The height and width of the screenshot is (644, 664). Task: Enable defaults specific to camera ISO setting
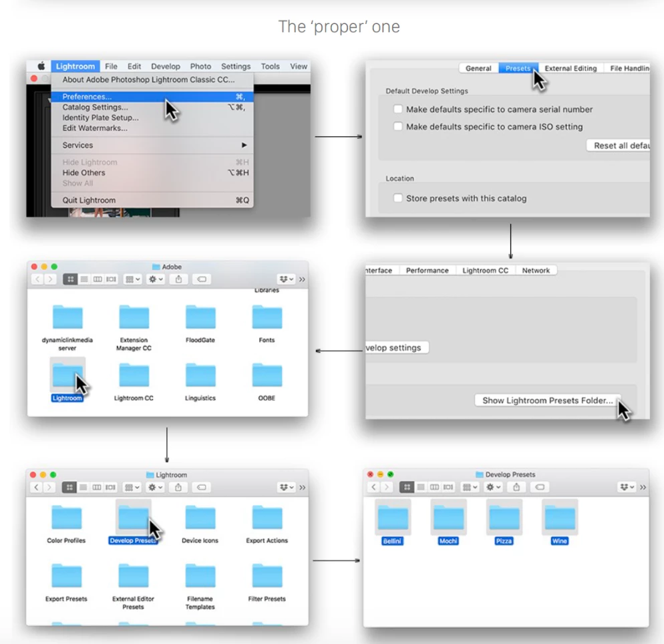(397, 126)
